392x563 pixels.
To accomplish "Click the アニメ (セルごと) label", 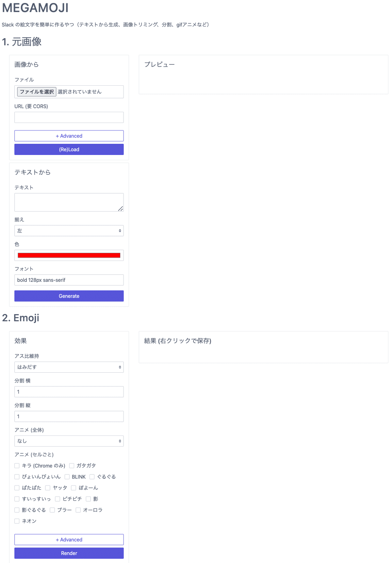I will [34, 454].
